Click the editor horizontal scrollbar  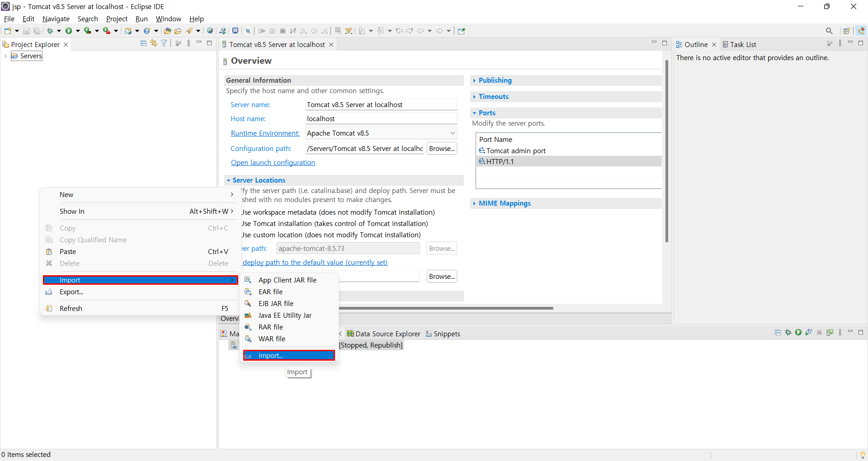point(446,308)
